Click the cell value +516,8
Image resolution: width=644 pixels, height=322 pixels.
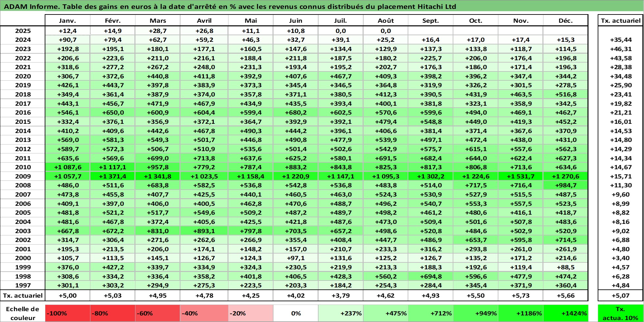click(x=565, y=94)
